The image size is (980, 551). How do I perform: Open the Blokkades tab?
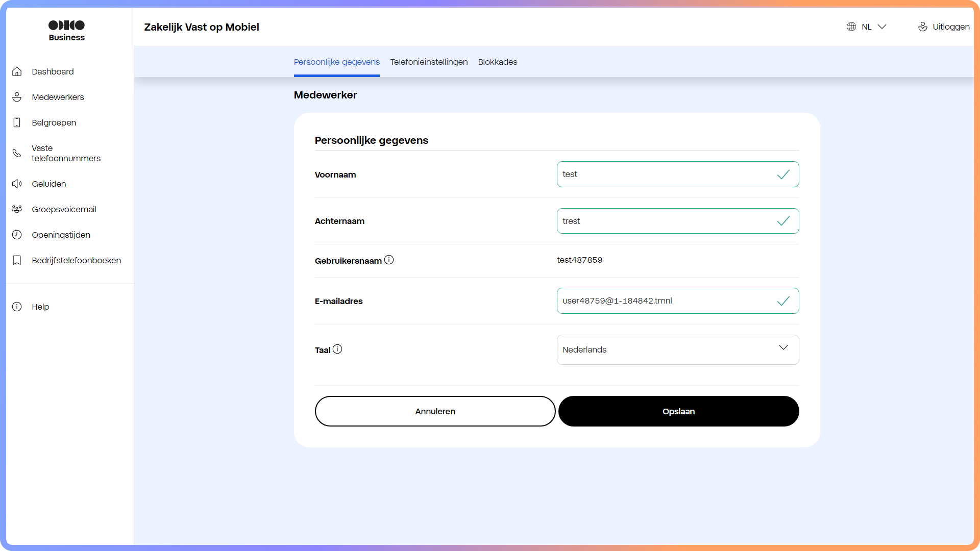pos(497,62)
